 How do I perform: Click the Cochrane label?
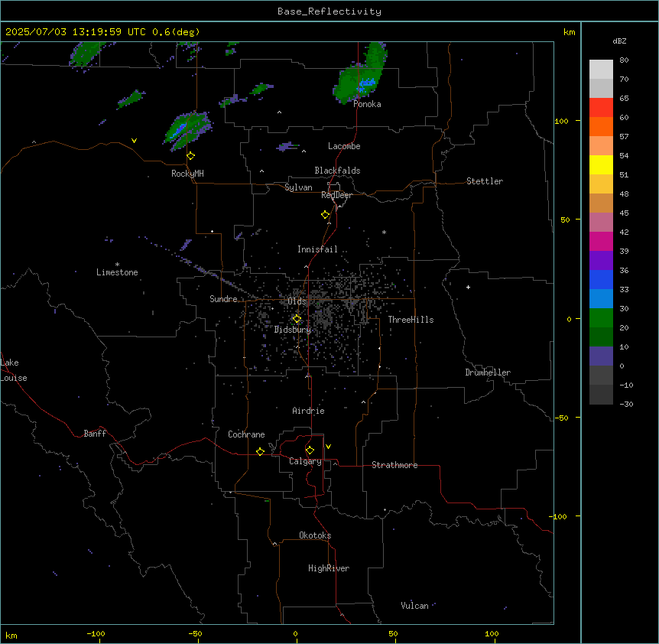[246, 434]
